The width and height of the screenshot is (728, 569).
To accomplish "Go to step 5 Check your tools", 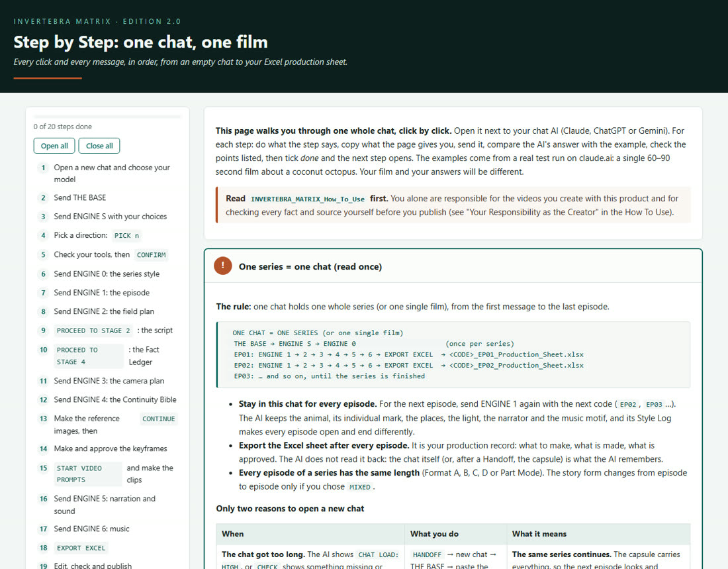I will pyautogui.click(x=108, y=255).
